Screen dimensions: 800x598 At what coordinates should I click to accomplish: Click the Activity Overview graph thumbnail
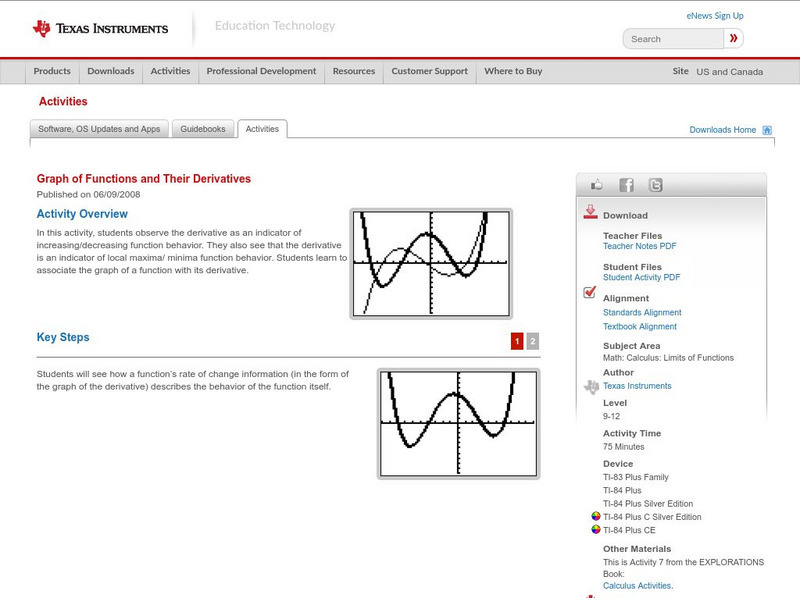click(x=431, y=264)
